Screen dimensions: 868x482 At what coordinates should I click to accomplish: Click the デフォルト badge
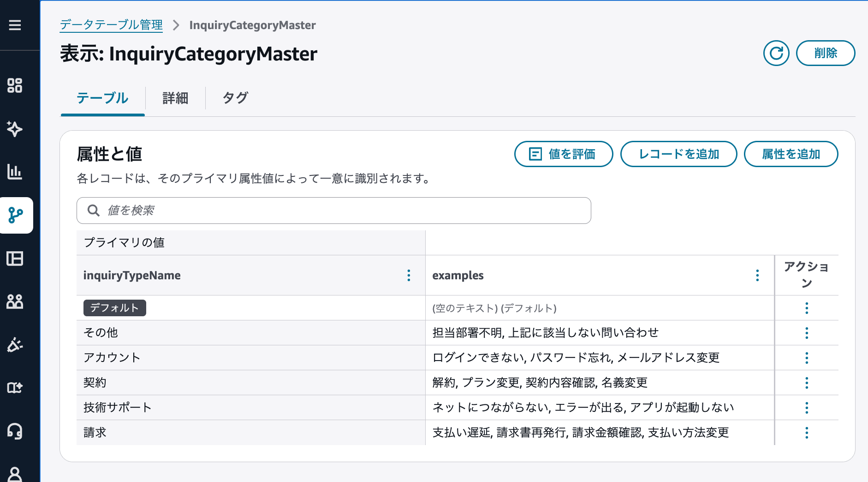click(x=115, y=308)
